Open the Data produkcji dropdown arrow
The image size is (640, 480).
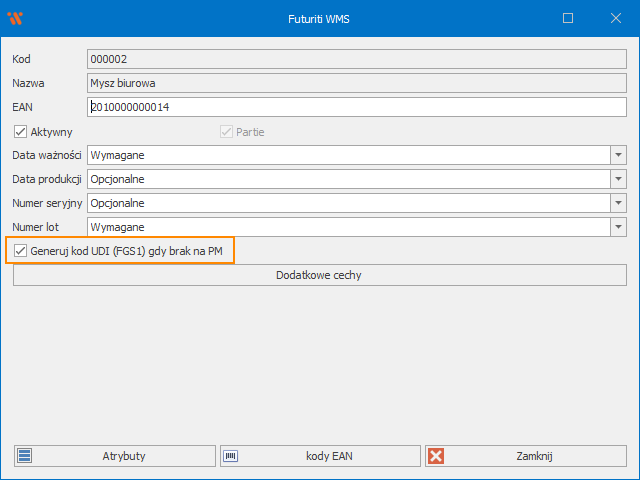coord(618,179)
